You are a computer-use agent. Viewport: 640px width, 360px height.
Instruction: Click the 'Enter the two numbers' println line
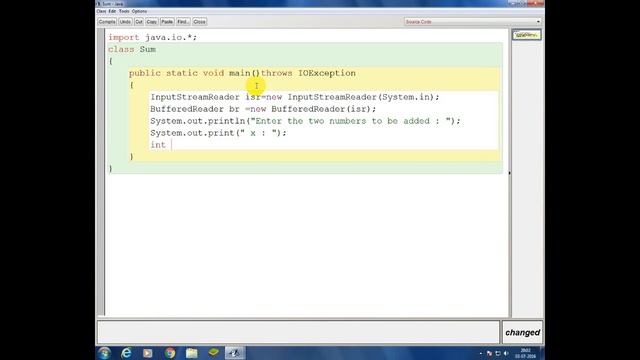[x=305, y=121]
